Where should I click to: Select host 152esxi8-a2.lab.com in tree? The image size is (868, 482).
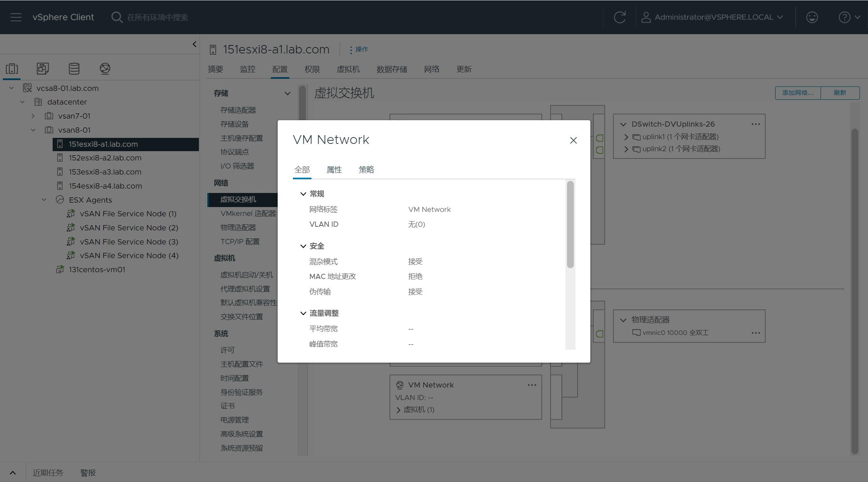(105, 158)
